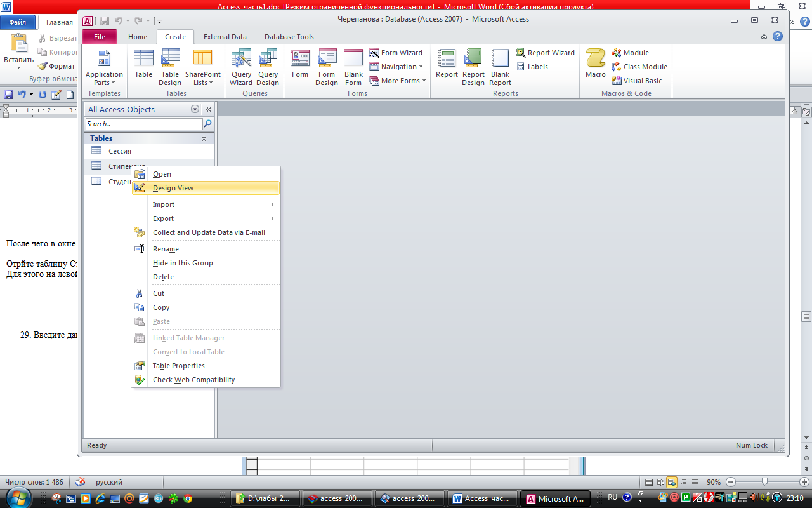Screen dimensions: 812x508
Task: Collapse the navigation pane
Action: [x=208, y=109]
